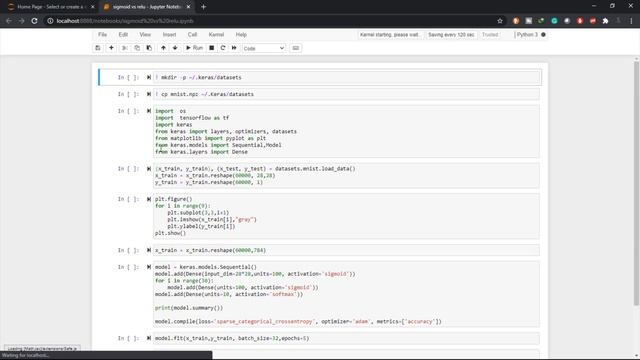Click into the model.fit code cell
Viewport: 640px width, 360px height.
[346, 338]
